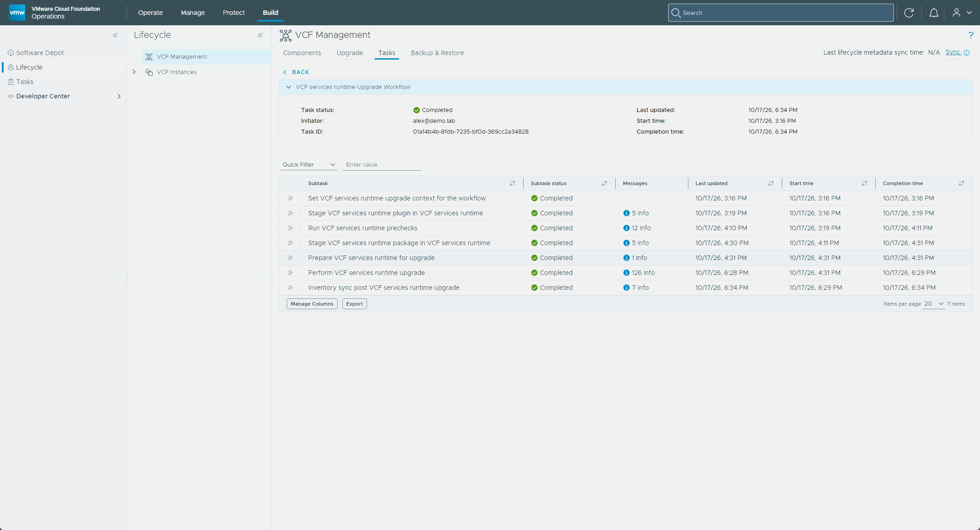980x530 pixels.
Task: Open the Manage menu
Action: [193, 13]
